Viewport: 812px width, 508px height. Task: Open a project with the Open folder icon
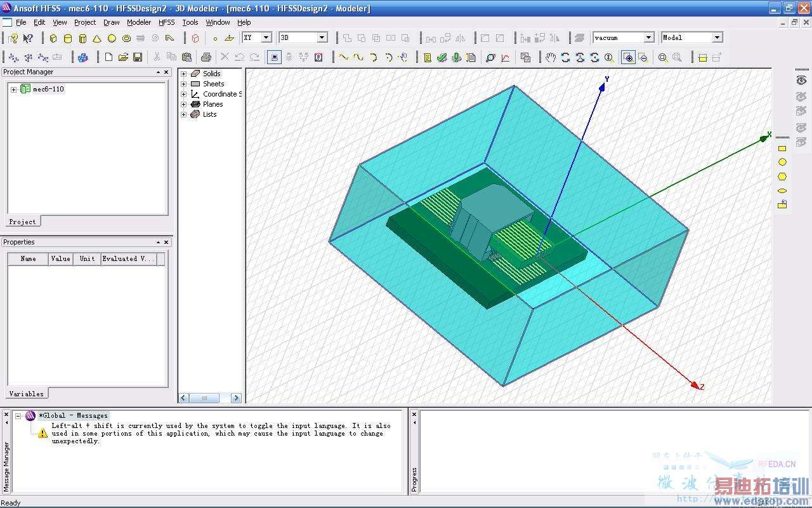[x=123, y=57]
